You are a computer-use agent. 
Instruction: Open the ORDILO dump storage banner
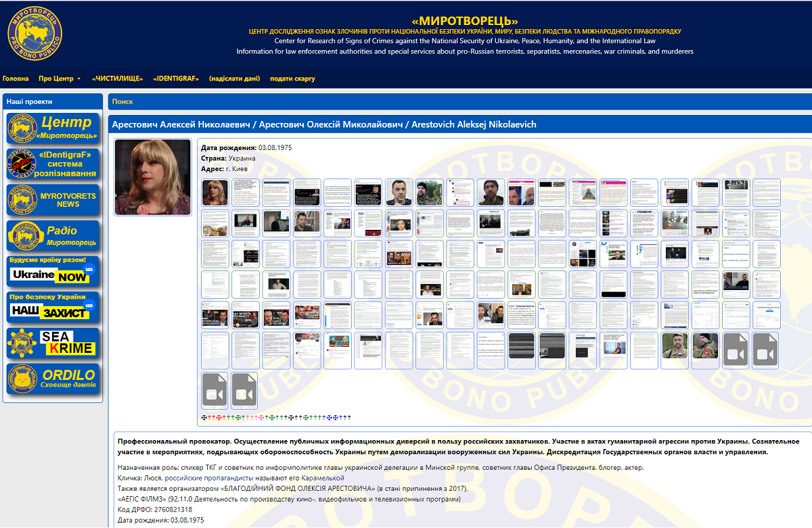[53, 379]
